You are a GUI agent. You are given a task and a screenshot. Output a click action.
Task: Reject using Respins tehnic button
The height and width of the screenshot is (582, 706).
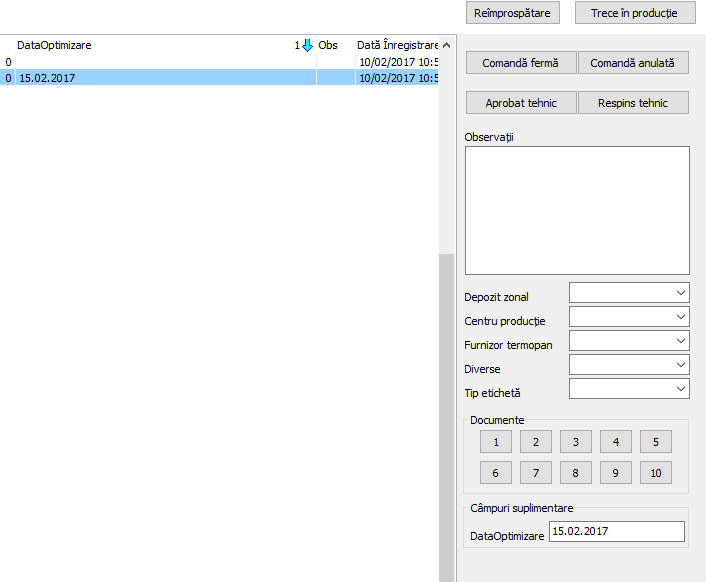coord(633,103)
